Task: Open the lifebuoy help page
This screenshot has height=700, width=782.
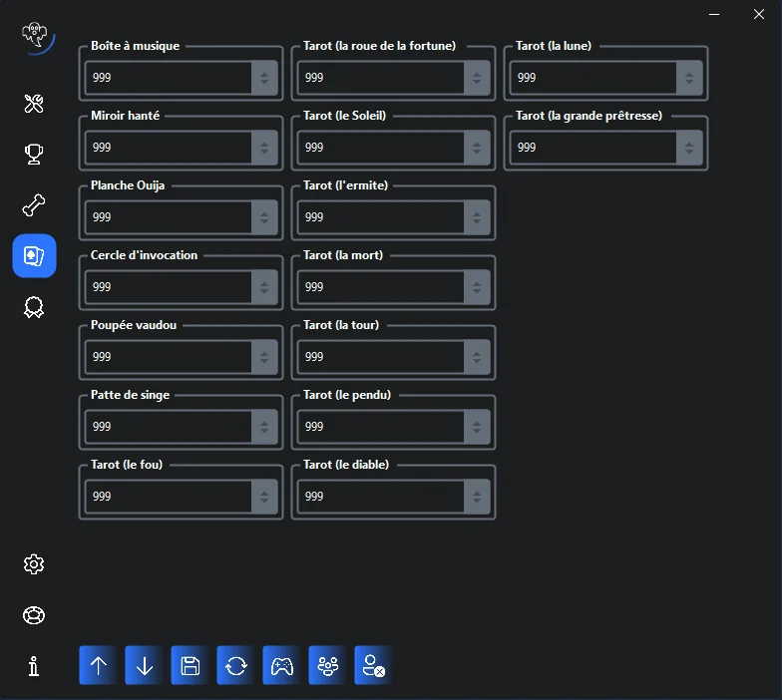Action: point(34,615)
